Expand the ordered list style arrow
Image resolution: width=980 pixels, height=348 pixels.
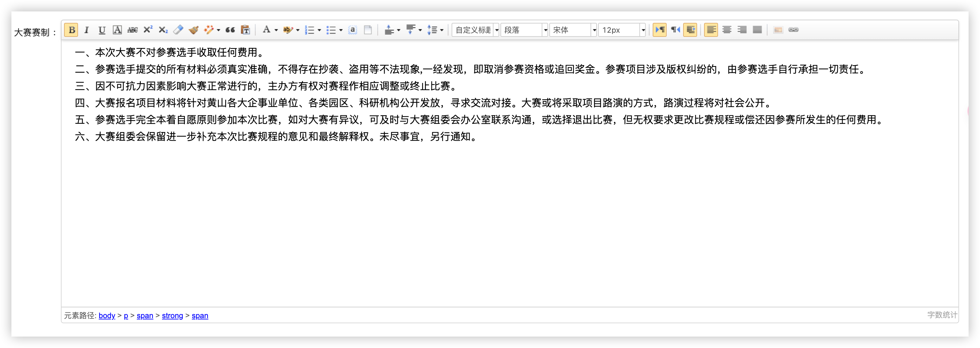click(319, 30)
